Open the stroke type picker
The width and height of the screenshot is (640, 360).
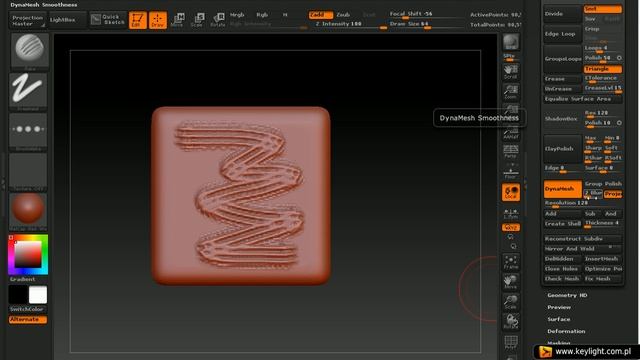click(28, 91)
